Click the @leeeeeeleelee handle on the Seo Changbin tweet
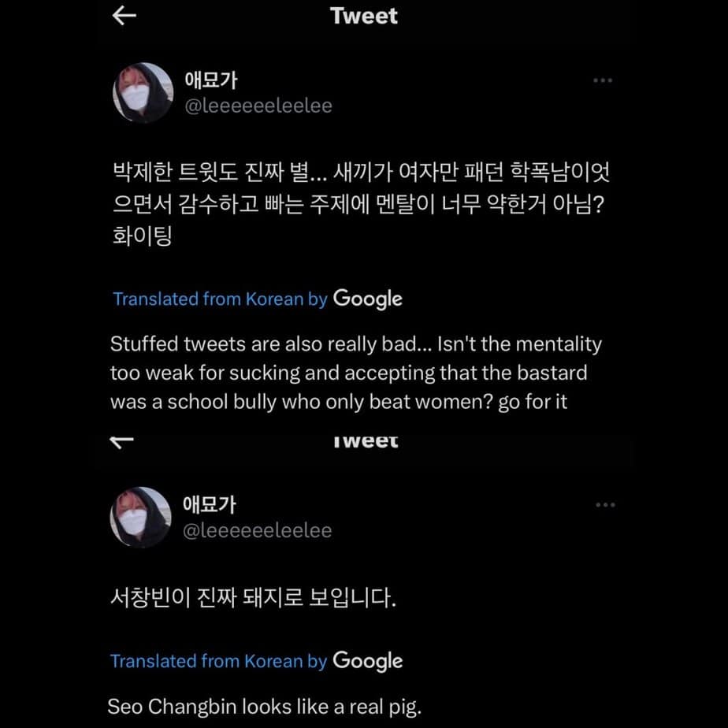 [x=257, y=530]
